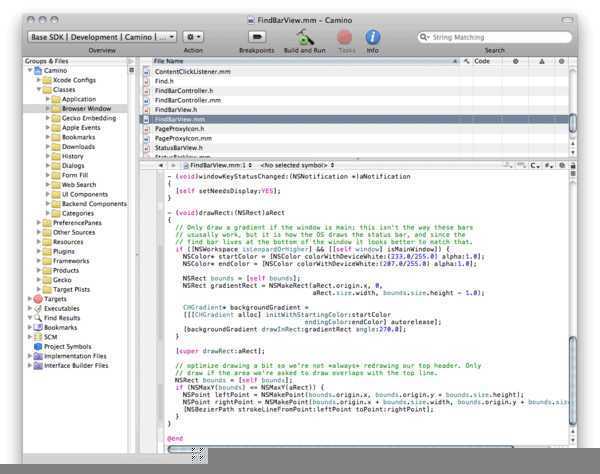Open the search magnifier options menu
Screen dimensions: 600x474
coord(424,37)
